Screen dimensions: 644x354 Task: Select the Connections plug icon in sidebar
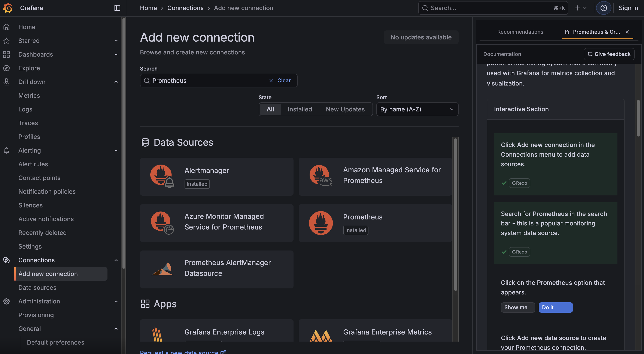pyautogui.click(x=6, y=260)
